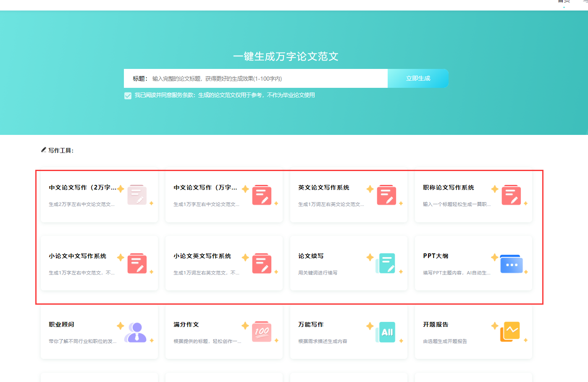Click description 带你了解不同行业和职位
Image resolution: width=588 pixels, height=382 pixels.
82,341
